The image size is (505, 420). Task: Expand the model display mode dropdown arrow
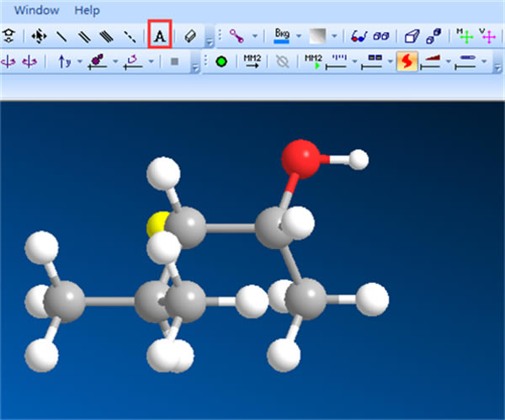pyautogui.click(x=254, y=36)
